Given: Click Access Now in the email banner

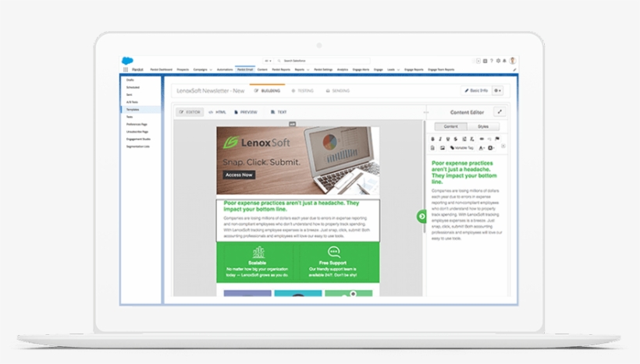Looking at the screenshot, I should pyautogui.click(x=239, y=175).
